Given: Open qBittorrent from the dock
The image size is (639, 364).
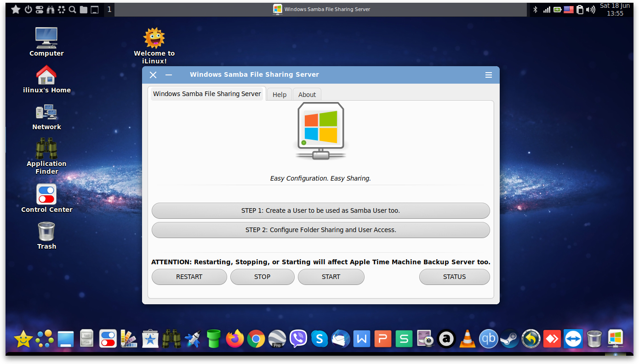Looking at the screenshot, I should coord(489,339).
